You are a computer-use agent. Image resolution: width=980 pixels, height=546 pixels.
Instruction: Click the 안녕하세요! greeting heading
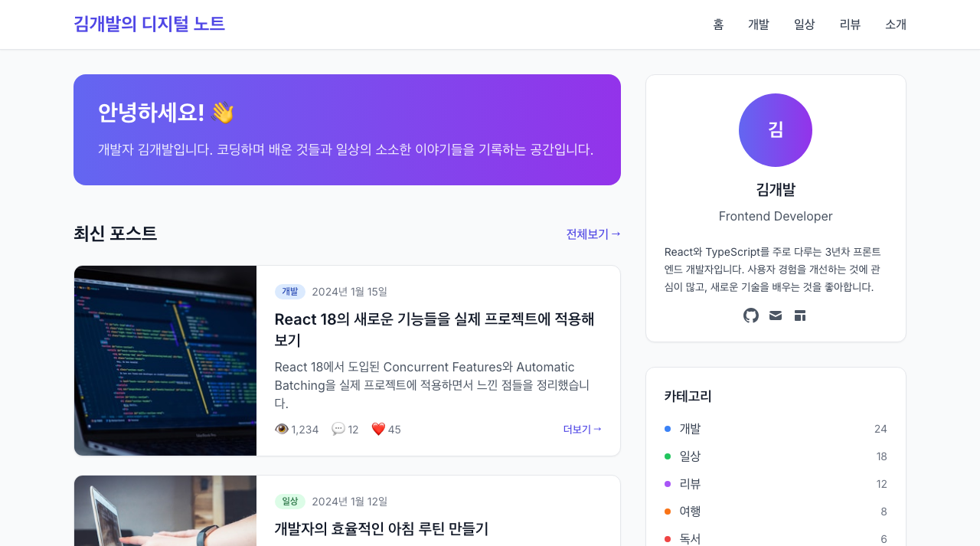(x=166, y=113)
